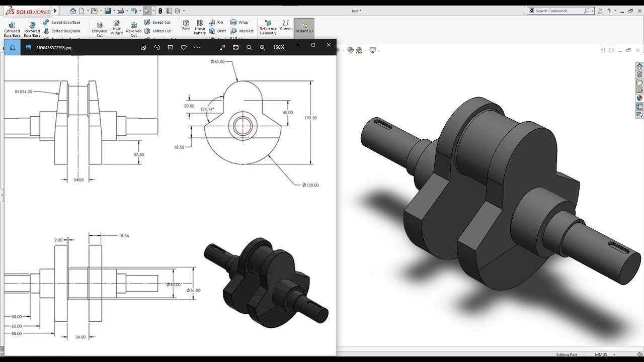The height and width of the screenshot is (362, 644).
Task: Change MMGS unit system in status bar
Action: tap(601, 354)
